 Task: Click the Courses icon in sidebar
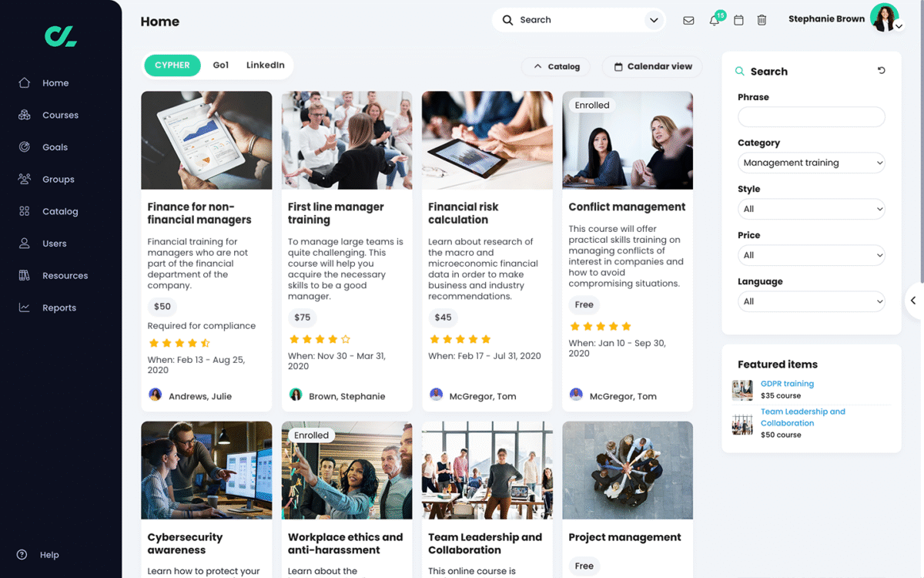click(x=25, y=115)
